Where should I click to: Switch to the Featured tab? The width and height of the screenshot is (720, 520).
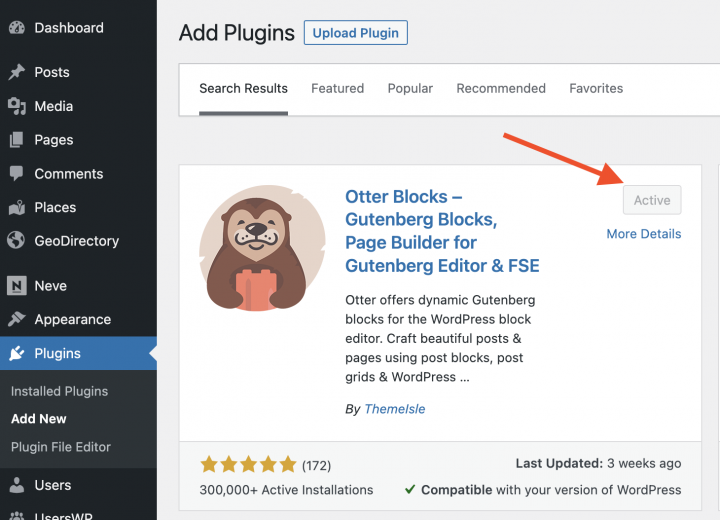coord(337,88)
